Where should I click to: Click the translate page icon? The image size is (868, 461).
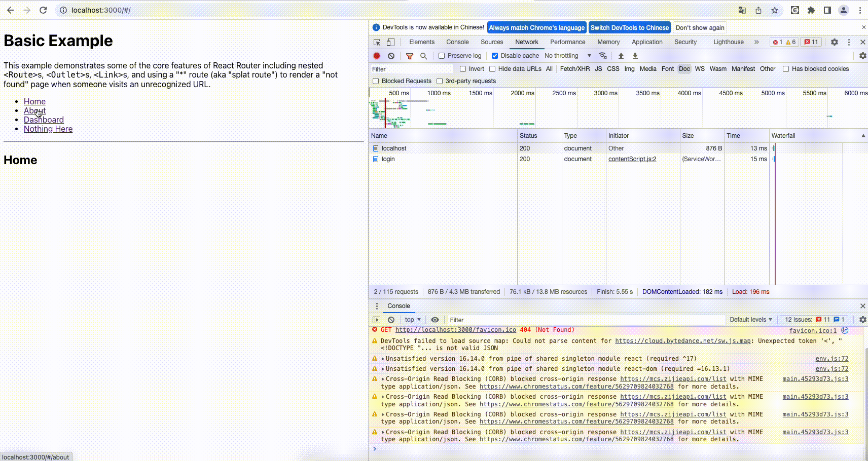(742, 10)
